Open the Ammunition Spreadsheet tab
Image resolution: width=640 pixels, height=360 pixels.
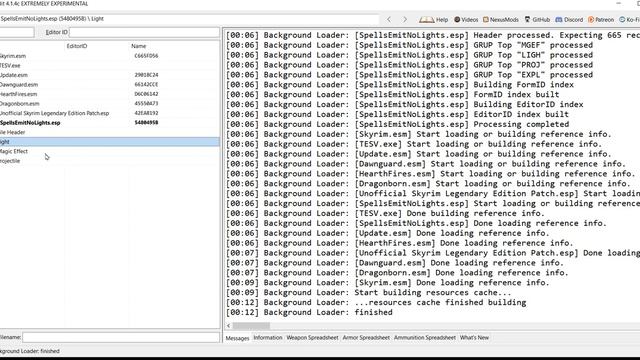point(425,338)
